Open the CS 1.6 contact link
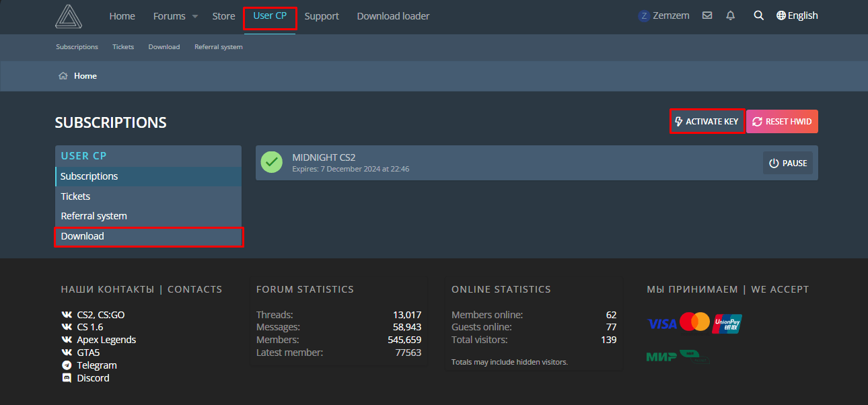 tap(90, 327)
